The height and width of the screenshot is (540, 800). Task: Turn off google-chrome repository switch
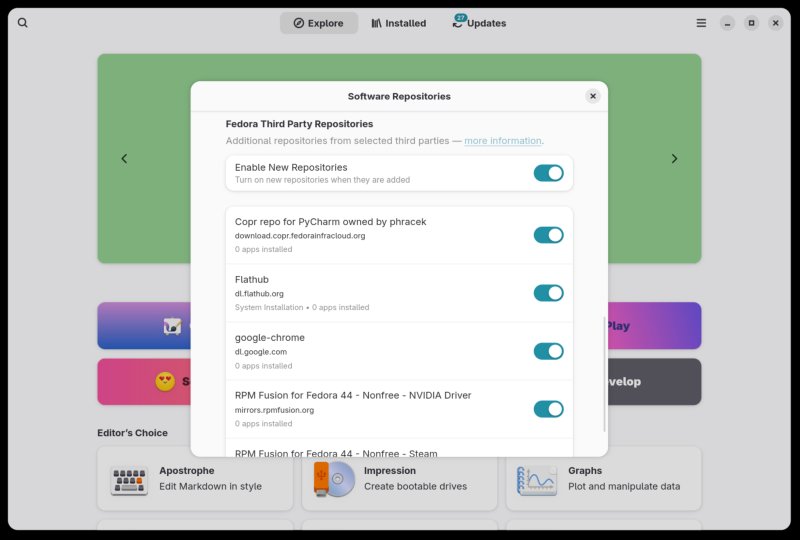click(x=548, y=351)
